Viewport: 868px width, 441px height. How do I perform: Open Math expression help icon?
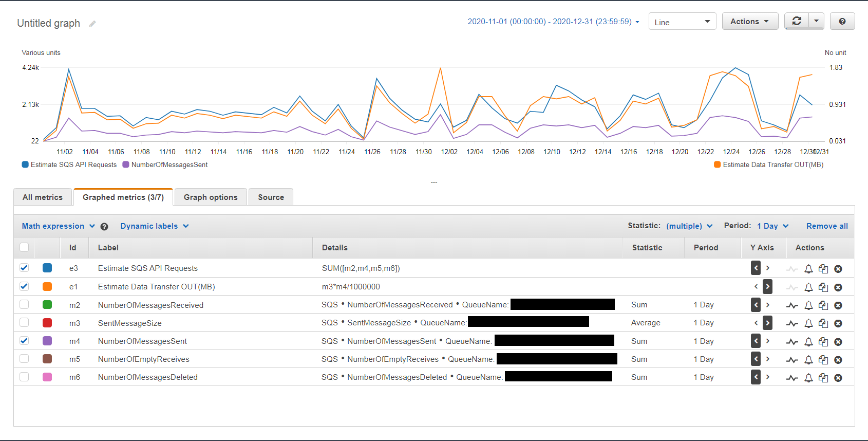click(x=104, y=227)
